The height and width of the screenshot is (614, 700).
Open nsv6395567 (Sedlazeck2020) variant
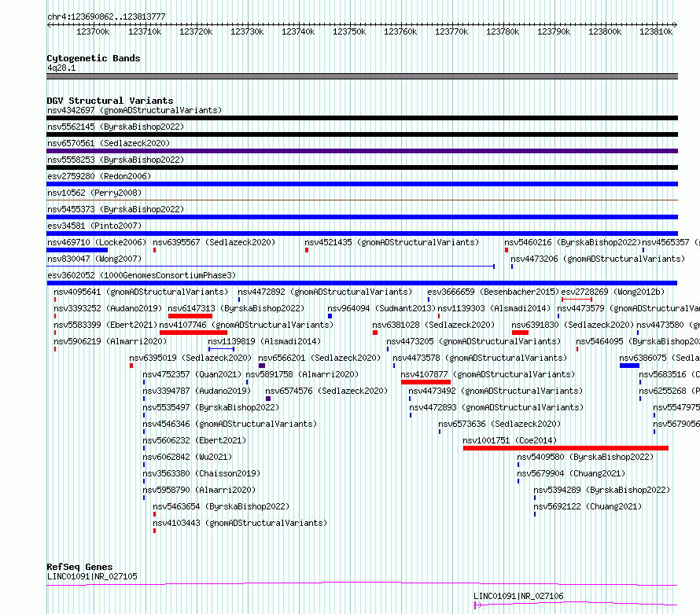214,242
